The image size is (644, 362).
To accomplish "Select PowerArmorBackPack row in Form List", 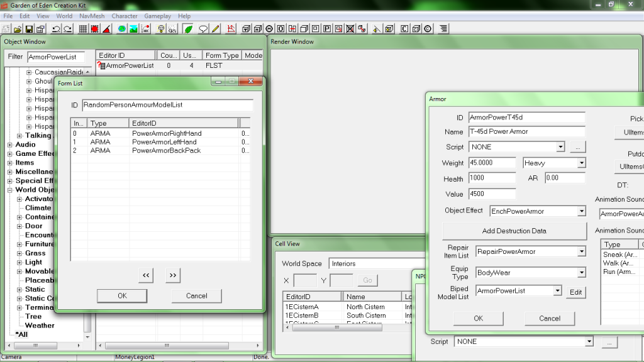I will (x=160, y=151).
